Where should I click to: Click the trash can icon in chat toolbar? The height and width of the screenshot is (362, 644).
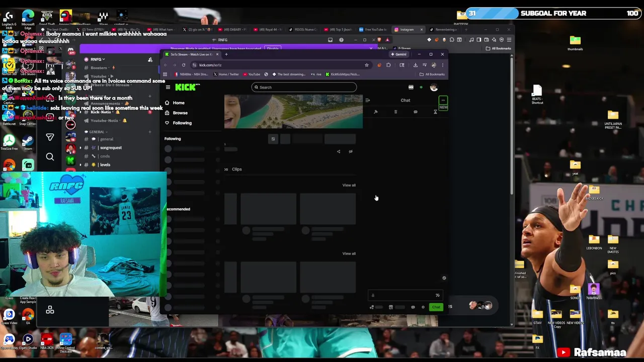(395, 112)
